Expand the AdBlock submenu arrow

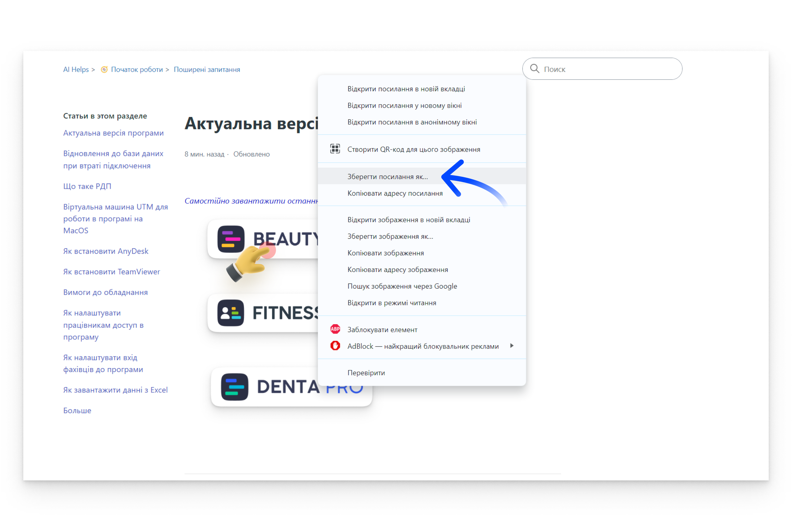pyautogui.click(x=512, y=345)
